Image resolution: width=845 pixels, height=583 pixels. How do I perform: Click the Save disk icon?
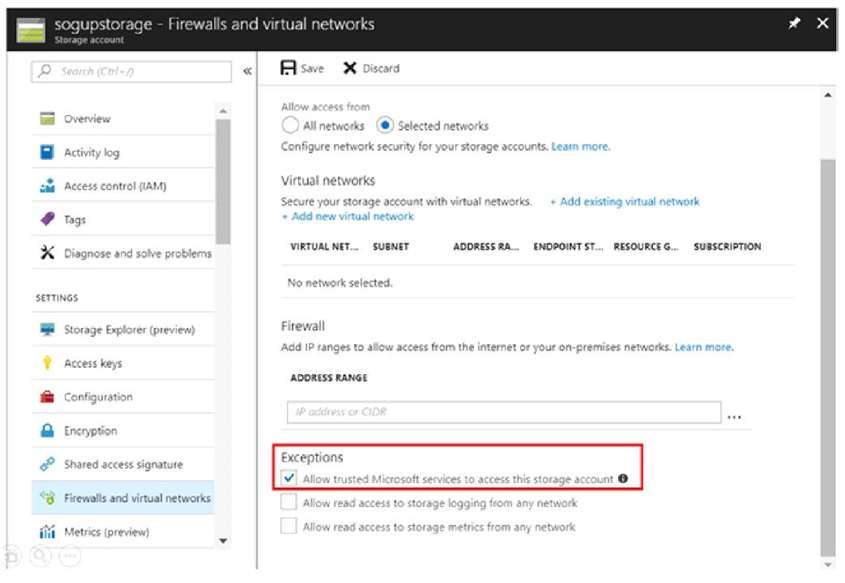pos(288,68)
